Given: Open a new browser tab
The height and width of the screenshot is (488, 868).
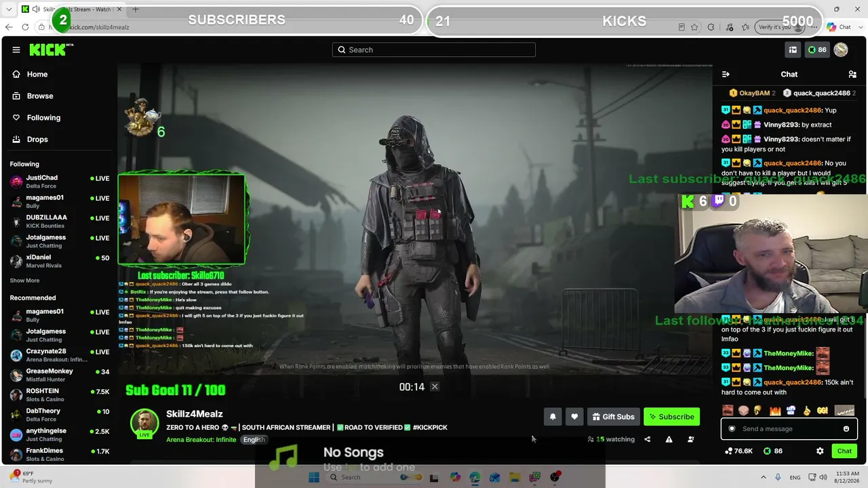Looking at the screenshot, I should coord(135,9).
